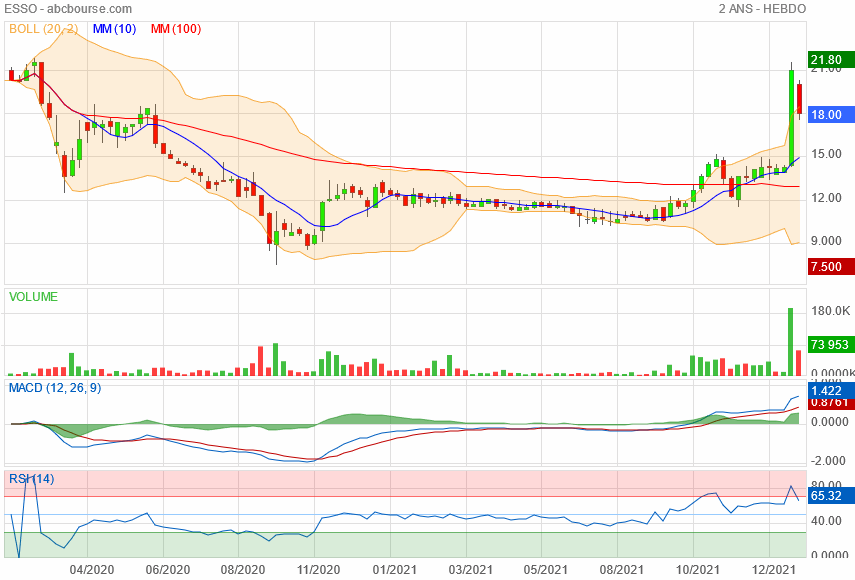The image size is (855, 580).
Task: Click the 2 ANS - HEBDO label
Action: click(x=762, y=9)
